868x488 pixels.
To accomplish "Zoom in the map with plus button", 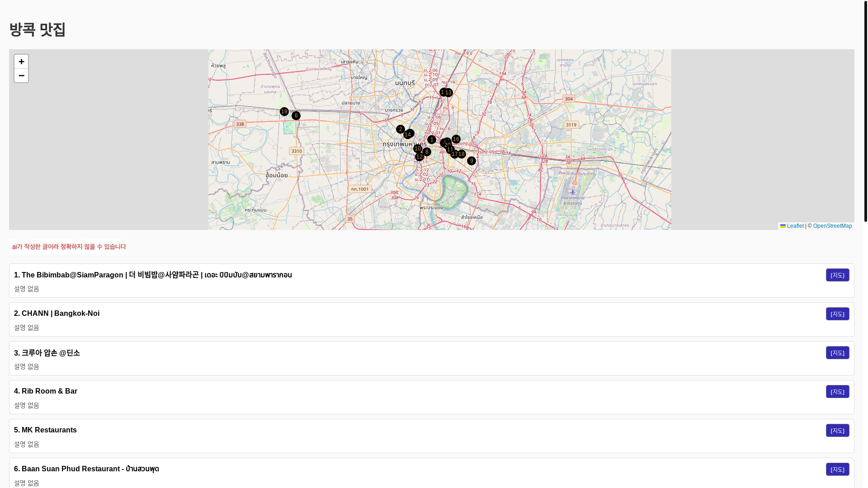I will point(21,61).
